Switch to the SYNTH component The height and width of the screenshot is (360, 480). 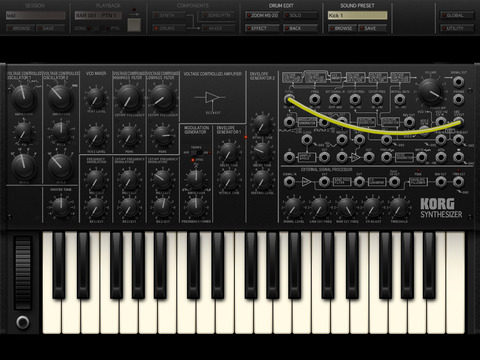coord(168,15)
